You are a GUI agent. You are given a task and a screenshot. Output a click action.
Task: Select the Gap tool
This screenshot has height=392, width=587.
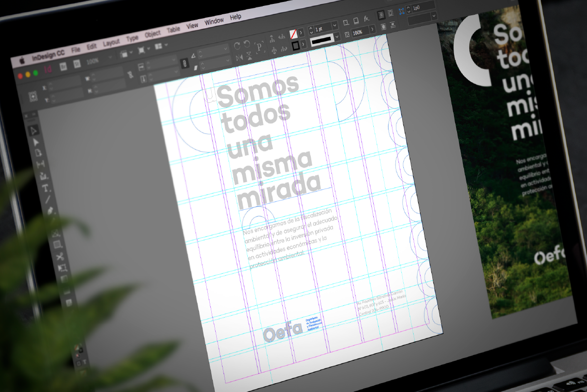coord(40,164)
